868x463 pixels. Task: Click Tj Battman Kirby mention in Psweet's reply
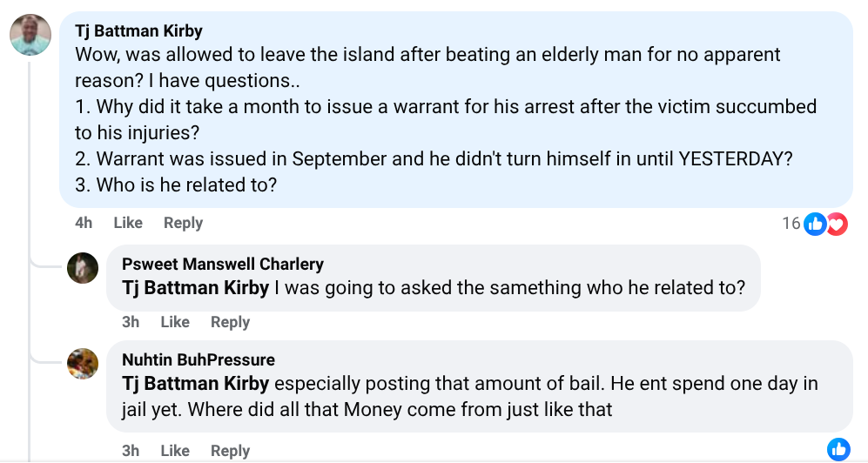point(195,288)
